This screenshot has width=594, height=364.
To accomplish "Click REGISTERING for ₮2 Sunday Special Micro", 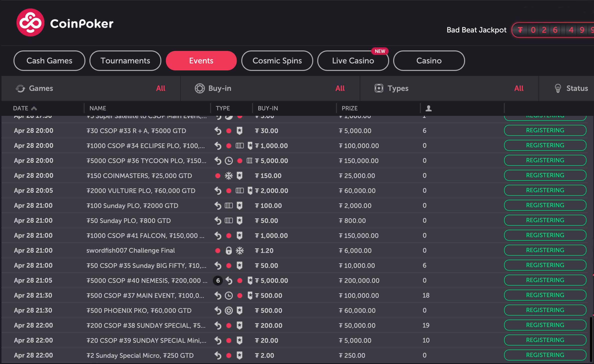I will click(x=545, y=355).
